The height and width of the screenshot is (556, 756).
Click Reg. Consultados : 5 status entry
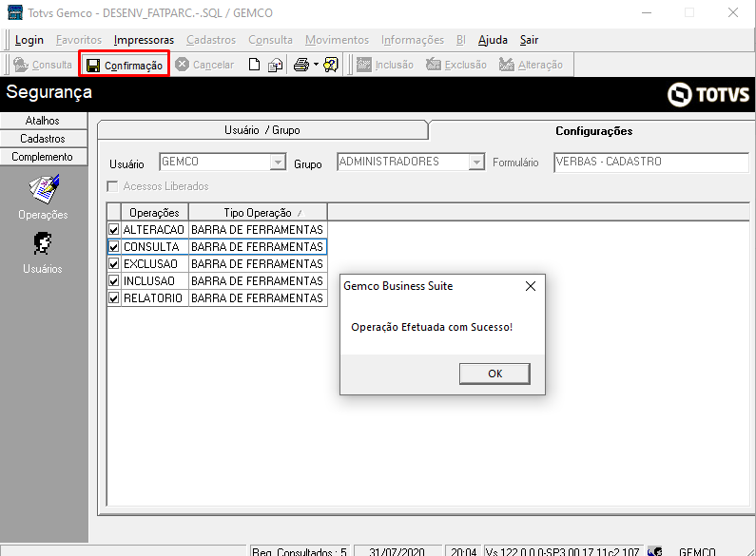point(299,551)
